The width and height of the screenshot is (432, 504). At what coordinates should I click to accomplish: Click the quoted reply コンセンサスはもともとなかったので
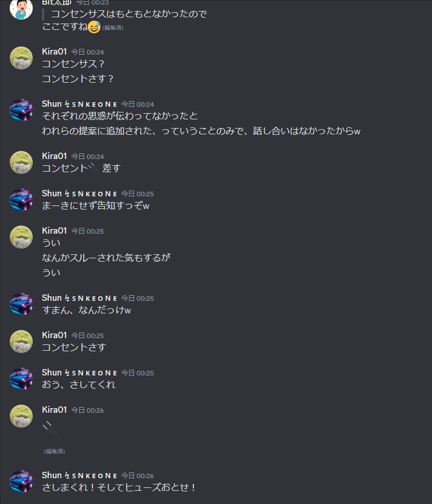tap(129, 14)
